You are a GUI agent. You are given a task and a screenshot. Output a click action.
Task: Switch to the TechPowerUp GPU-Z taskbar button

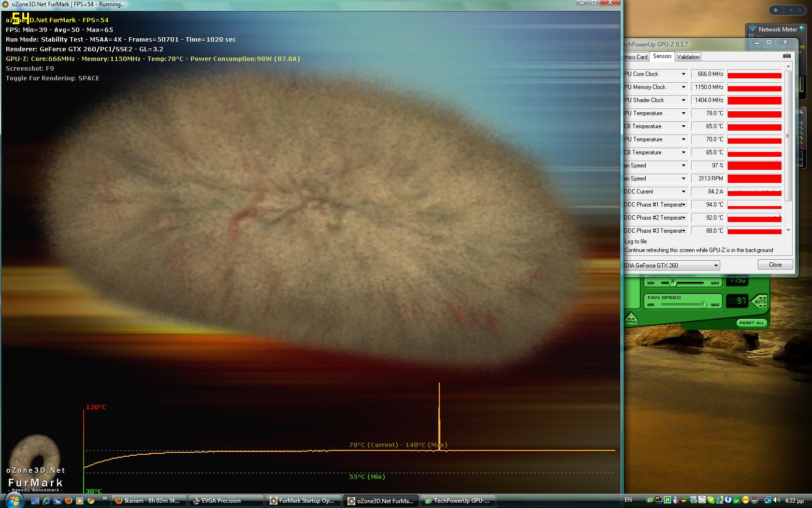459,501
